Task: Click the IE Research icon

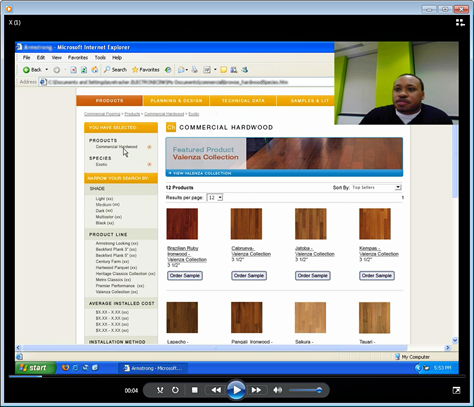Action: (x=234, y=70)
